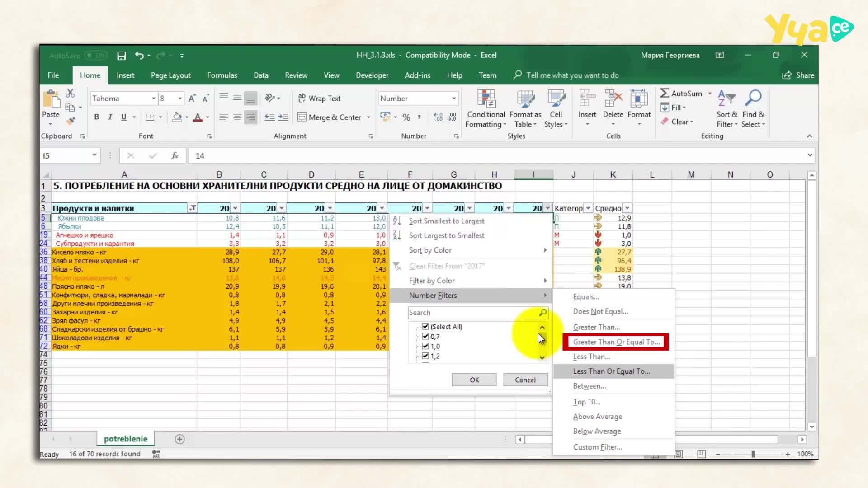This screenshot has width=868, height=488.
Task: Click the Undo arrow icon
Action: point(139,56)
